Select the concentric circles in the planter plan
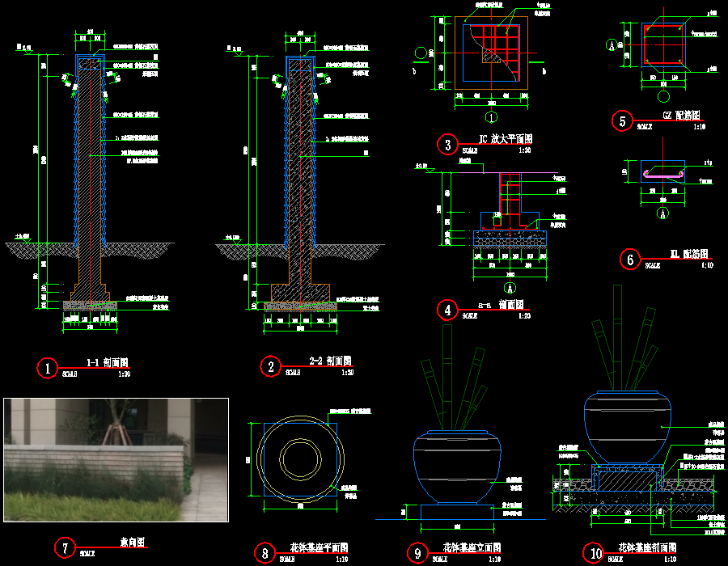This screenshot has width=728, height=566. tap(300, 459)
